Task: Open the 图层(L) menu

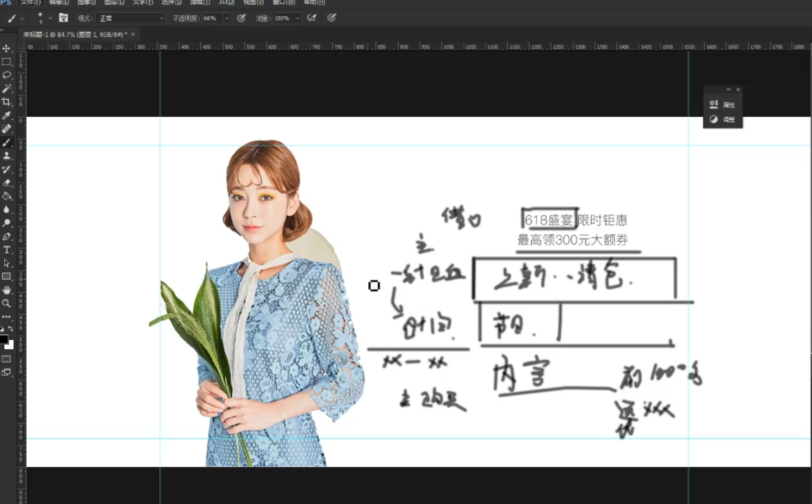Action: [114, 3]
